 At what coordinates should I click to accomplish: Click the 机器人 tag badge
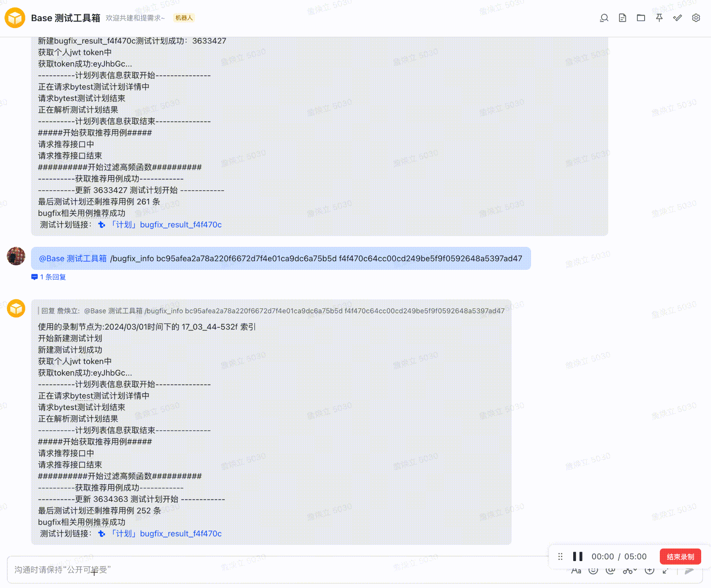[x=184, y=18]
